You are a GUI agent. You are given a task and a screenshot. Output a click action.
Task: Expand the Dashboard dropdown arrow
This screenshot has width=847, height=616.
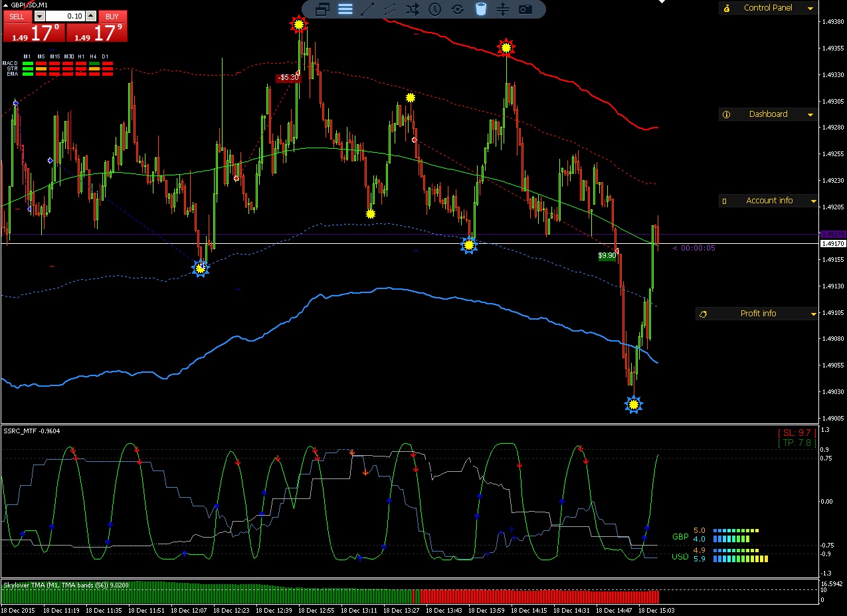point(810,115)
